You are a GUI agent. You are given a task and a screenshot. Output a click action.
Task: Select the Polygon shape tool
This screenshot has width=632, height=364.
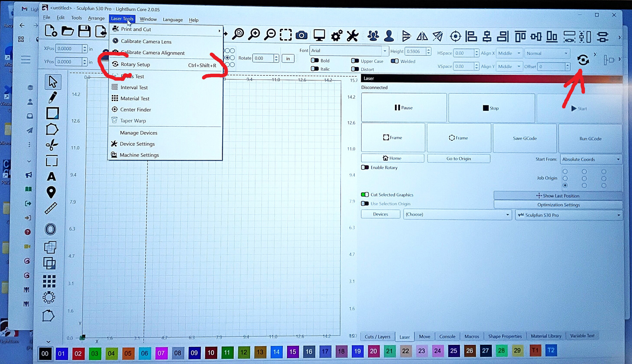pos(52,129)
